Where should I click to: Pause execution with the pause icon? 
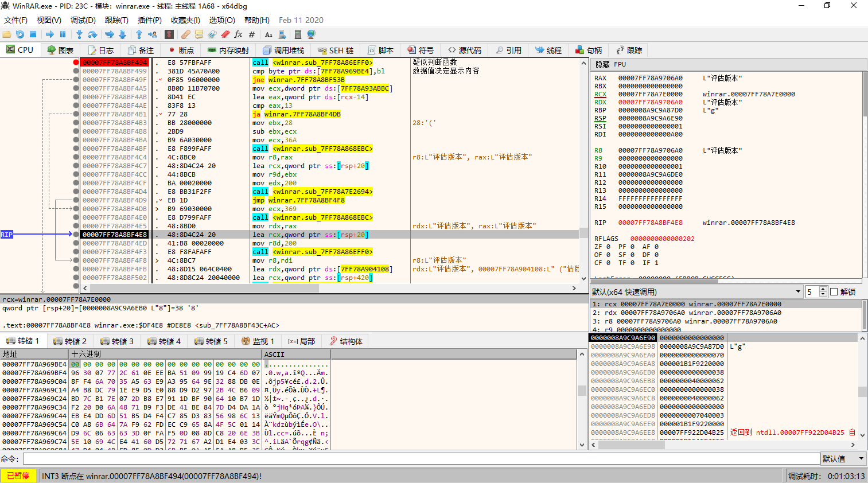point(63,34)
